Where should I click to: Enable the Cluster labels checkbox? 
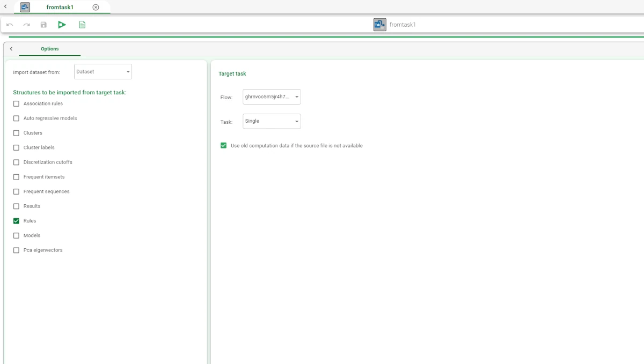point(16,147)
